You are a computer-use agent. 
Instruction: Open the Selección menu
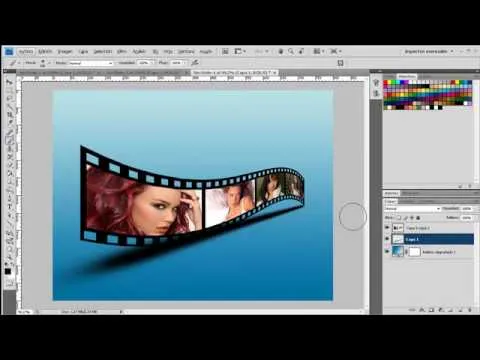click(102, 52)
